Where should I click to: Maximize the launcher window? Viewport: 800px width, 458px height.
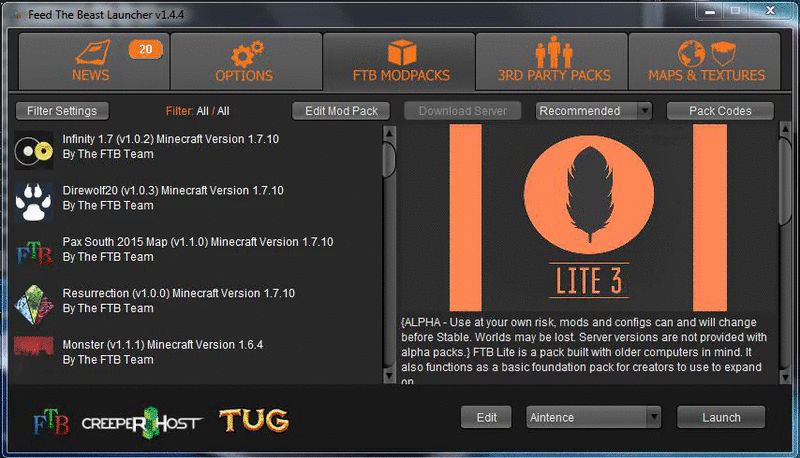(736, 11)
